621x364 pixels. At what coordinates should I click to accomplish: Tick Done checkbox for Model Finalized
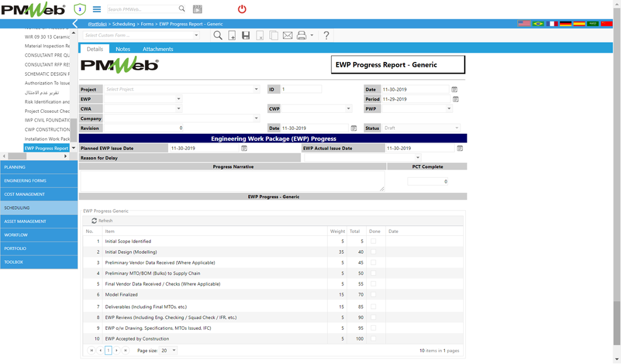click(374, 295)
